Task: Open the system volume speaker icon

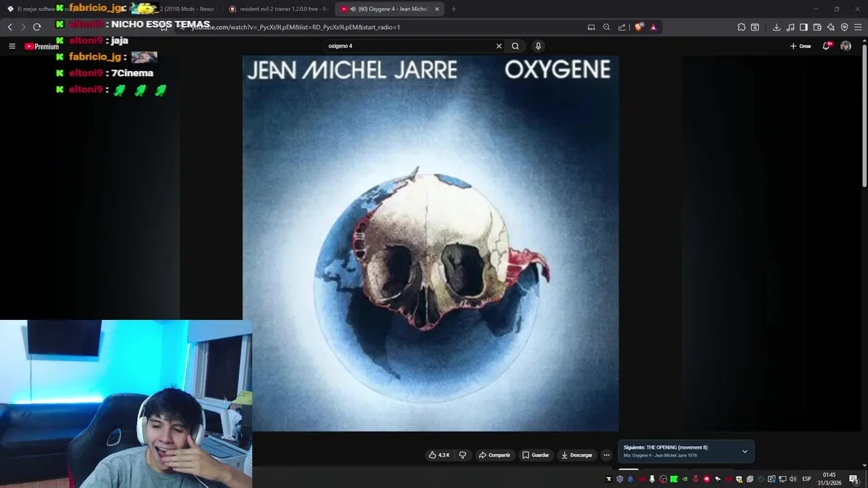Action: coord(793,479)
